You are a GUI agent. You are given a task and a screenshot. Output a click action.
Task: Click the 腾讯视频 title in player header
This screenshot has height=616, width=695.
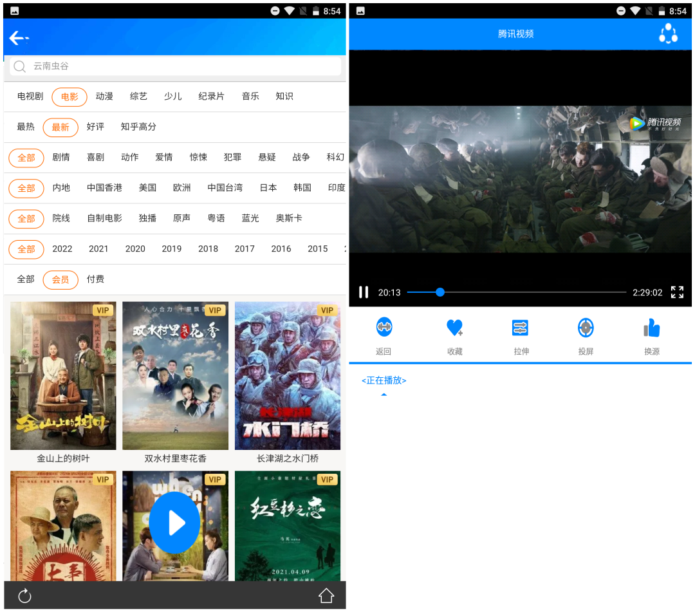point(515,33)
